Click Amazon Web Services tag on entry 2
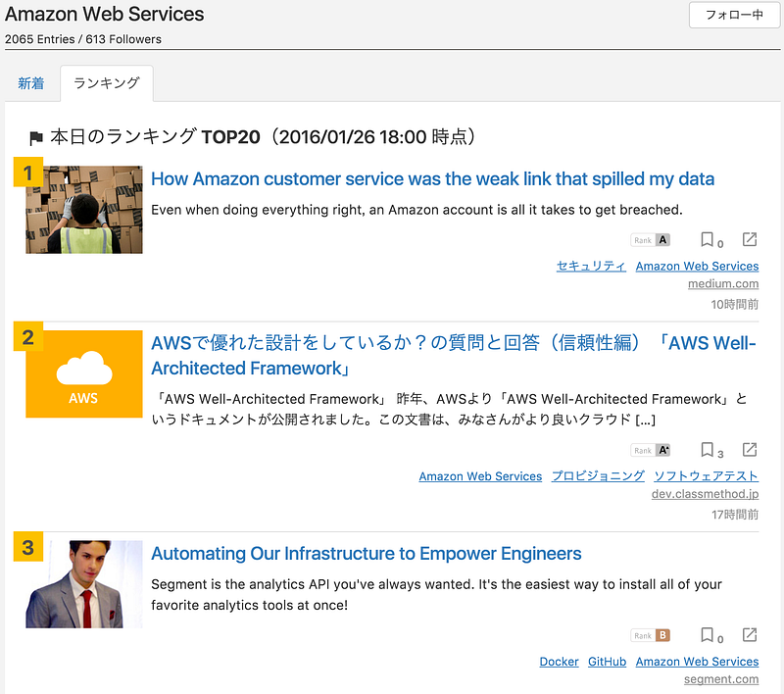Screen dimensions: 784x694 click(x=480, y=476)
